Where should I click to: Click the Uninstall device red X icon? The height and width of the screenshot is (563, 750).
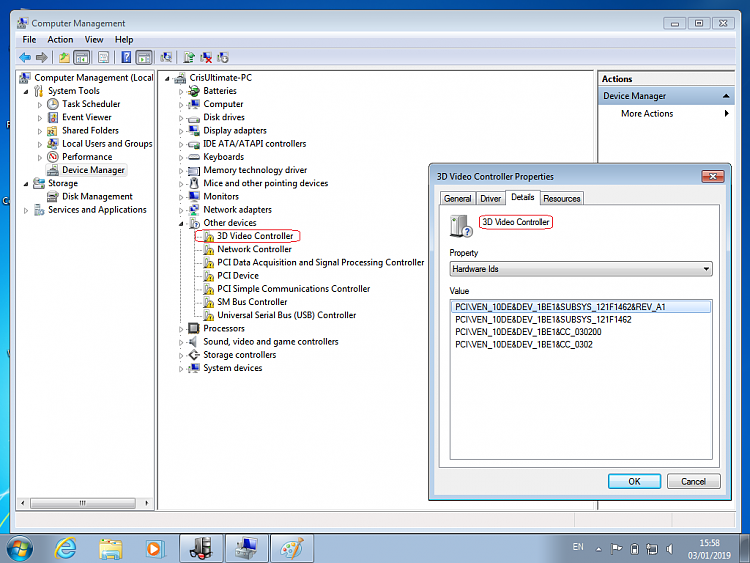coord(206,58)
